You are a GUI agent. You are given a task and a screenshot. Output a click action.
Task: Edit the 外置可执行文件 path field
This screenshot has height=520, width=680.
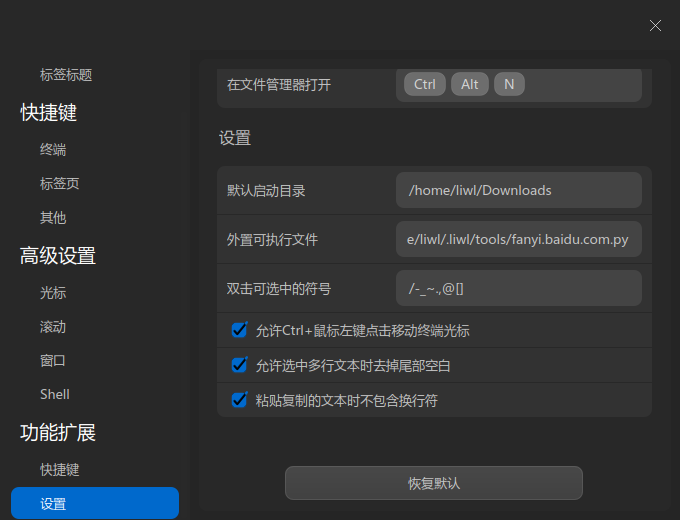point(519,239)
